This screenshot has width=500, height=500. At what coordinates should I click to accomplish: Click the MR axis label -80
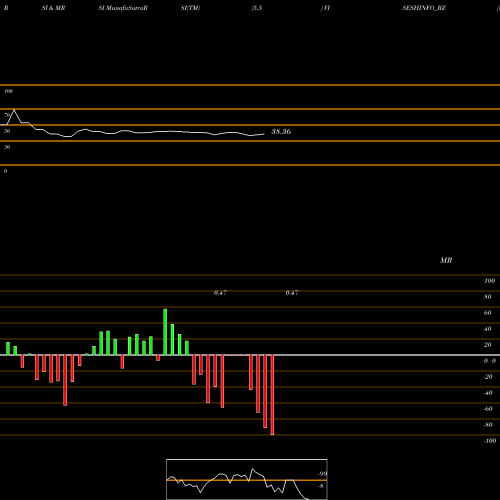click(x=488, y=425)
